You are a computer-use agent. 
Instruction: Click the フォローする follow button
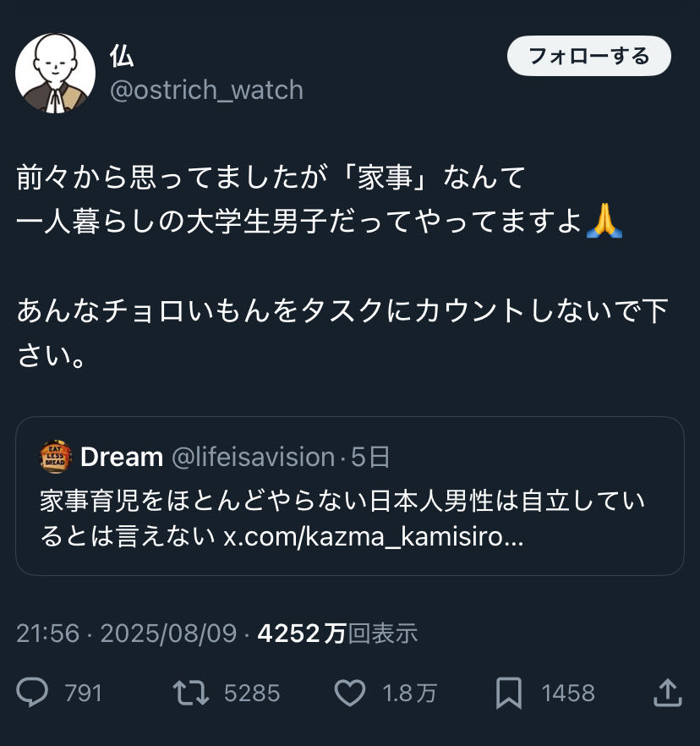point(588,56)
